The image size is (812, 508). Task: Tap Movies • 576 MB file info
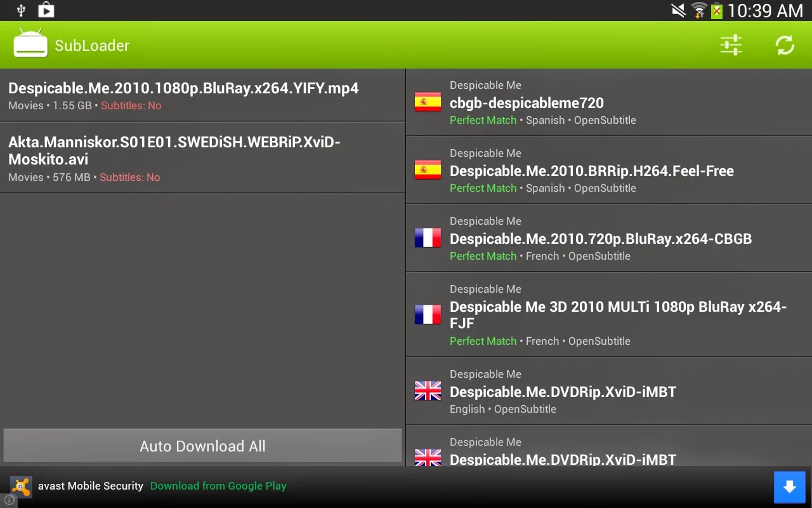coord(49,177)
